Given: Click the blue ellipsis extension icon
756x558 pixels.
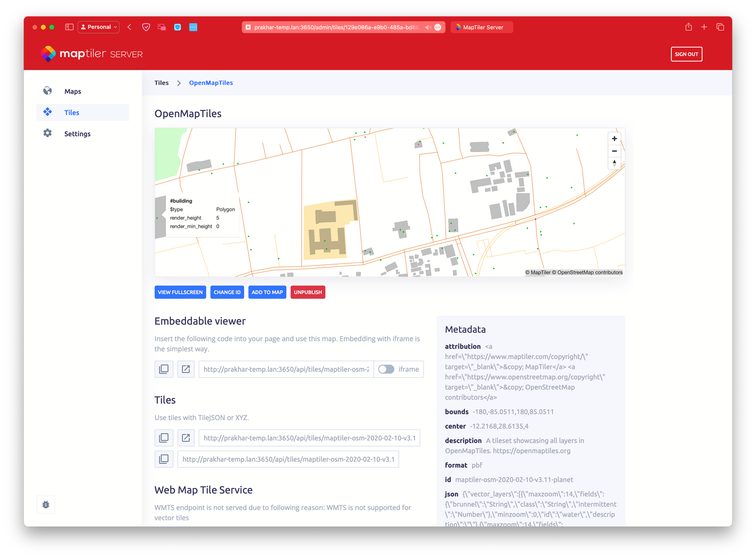Looking at the screenshot, I should [x=193, y=27].
